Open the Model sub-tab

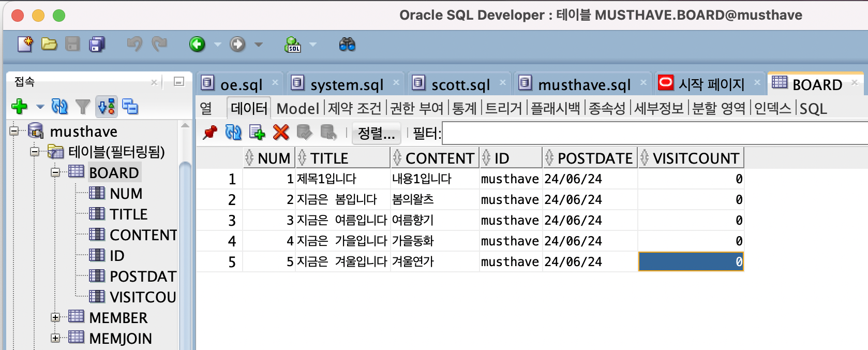pos(297,108)
